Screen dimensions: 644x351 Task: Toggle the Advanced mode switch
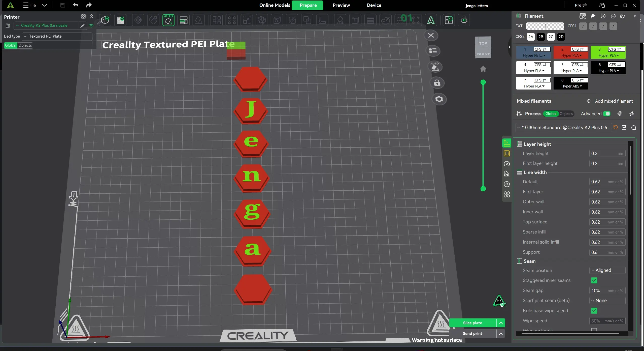[607, 114]
